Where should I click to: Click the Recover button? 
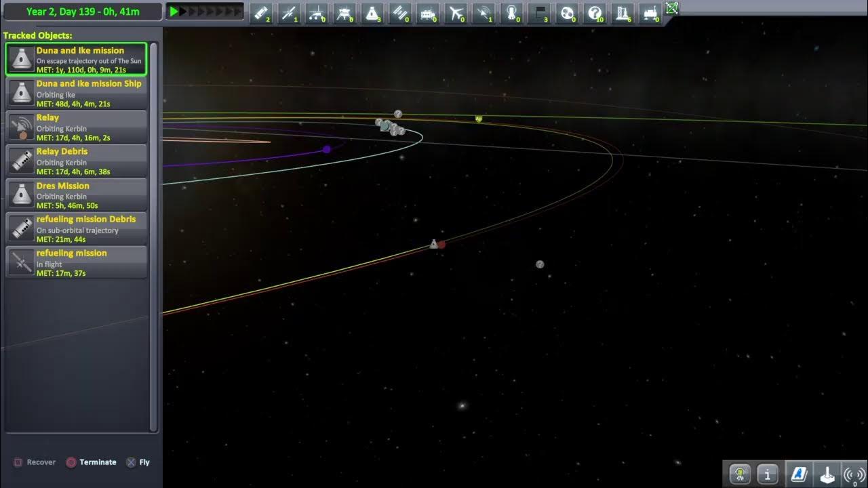35,462
